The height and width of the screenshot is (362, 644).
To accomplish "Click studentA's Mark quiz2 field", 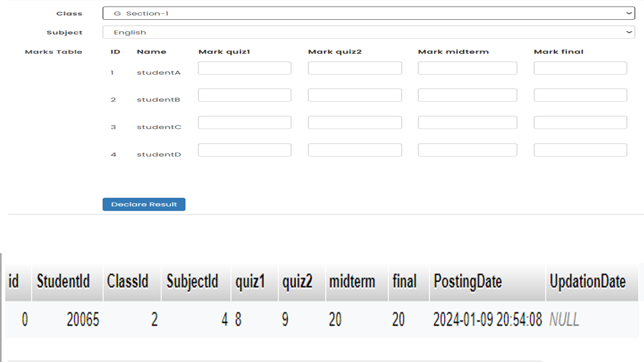I will click(x=355, y=68).
